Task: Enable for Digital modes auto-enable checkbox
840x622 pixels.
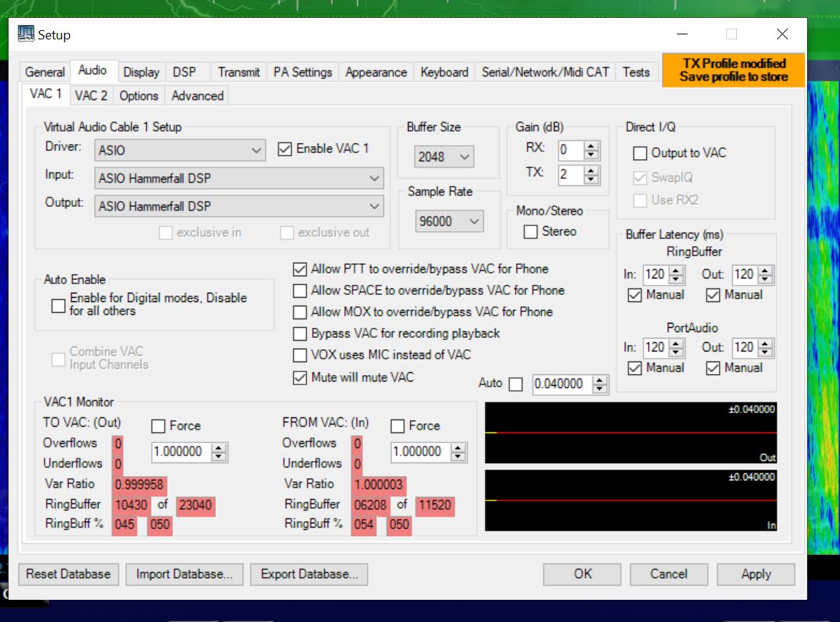Action: (x=59, y=306)
